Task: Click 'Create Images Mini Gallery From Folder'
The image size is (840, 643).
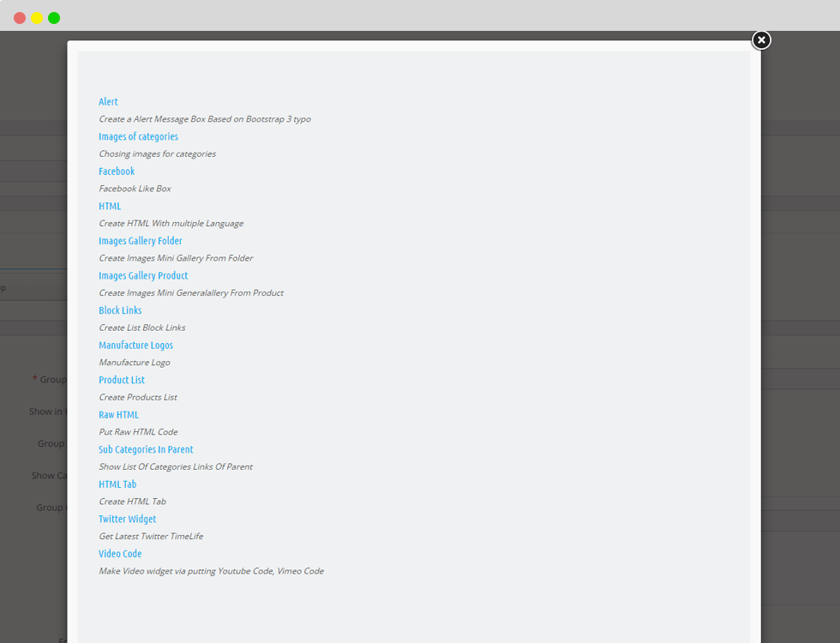Action: click(x=176, y=258)
